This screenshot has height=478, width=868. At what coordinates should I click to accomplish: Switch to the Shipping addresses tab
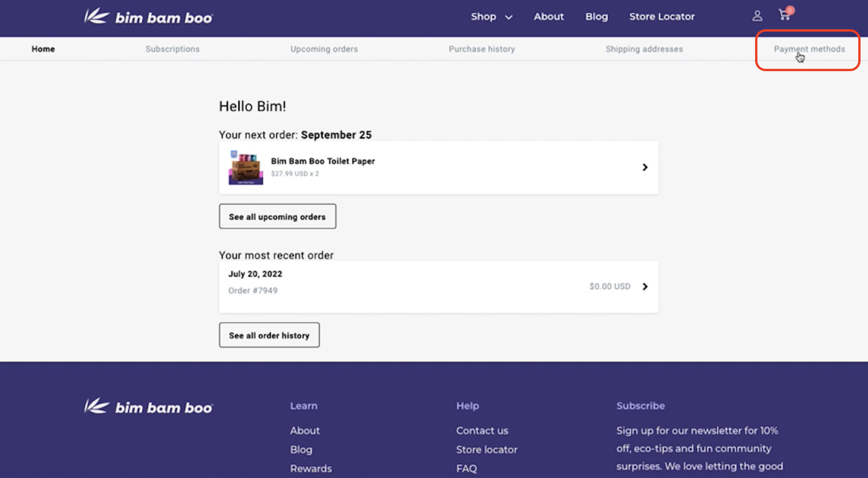tap(644, 49)
